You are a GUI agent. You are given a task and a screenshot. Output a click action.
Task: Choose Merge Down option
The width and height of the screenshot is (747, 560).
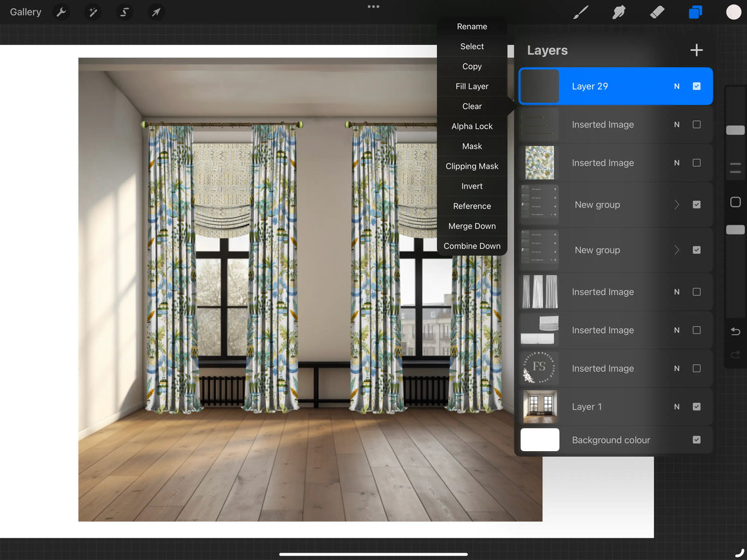pyautogui.click(x=472, y=226)
